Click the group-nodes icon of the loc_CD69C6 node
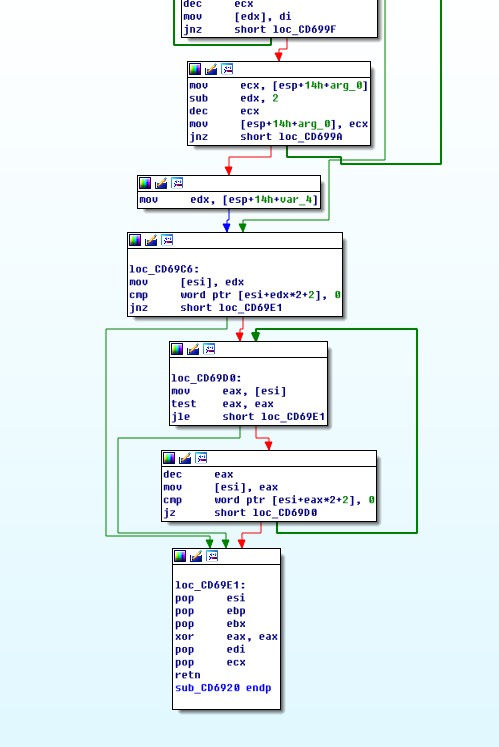Viewport: 499px width, 747px height. coord(167,240)
